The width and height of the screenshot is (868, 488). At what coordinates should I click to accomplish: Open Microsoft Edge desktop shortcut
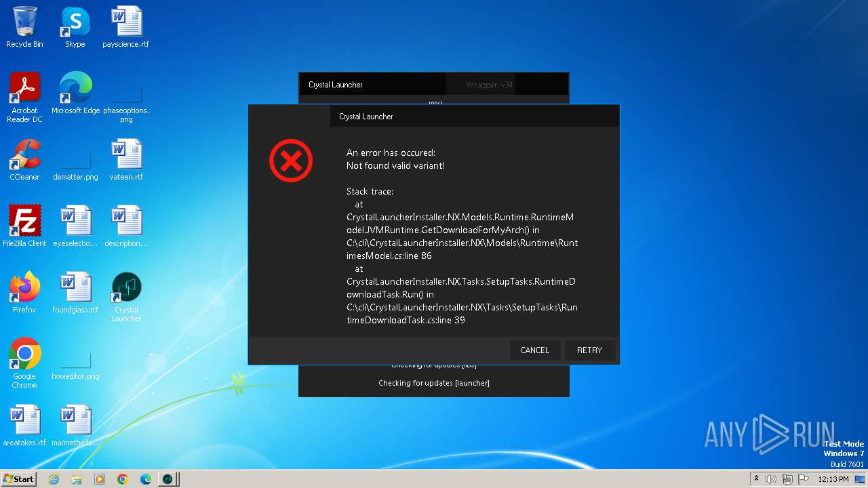click(x=75, y=94)
